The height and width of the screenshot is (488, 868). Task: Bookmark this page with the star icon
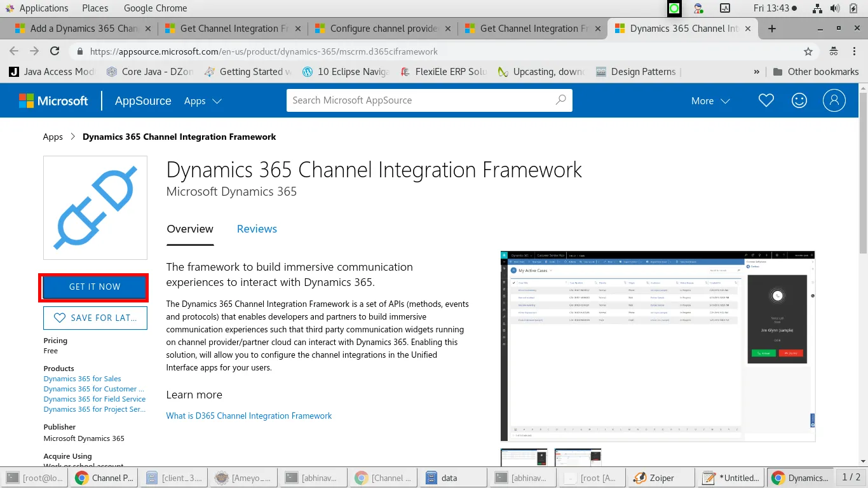click(808, 51)
